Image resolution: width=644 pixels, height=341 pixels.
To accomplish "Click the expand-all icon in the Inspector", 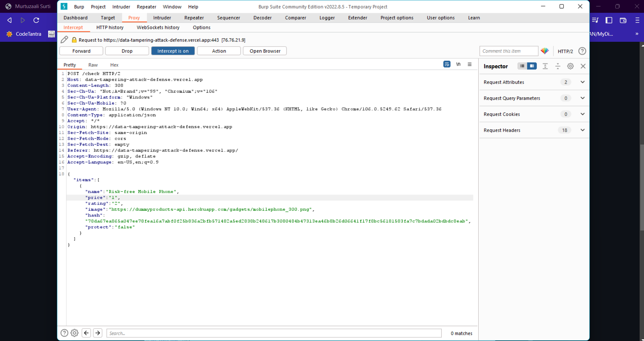I will (x=545, y=66).
